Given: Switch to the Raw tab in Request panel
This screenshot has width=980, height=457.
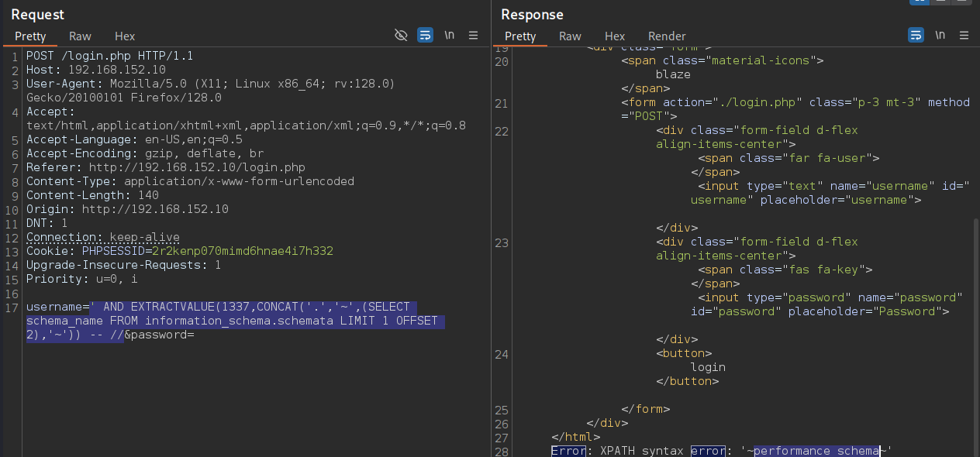Looking at the screenshot, I should tap(80, 36).
